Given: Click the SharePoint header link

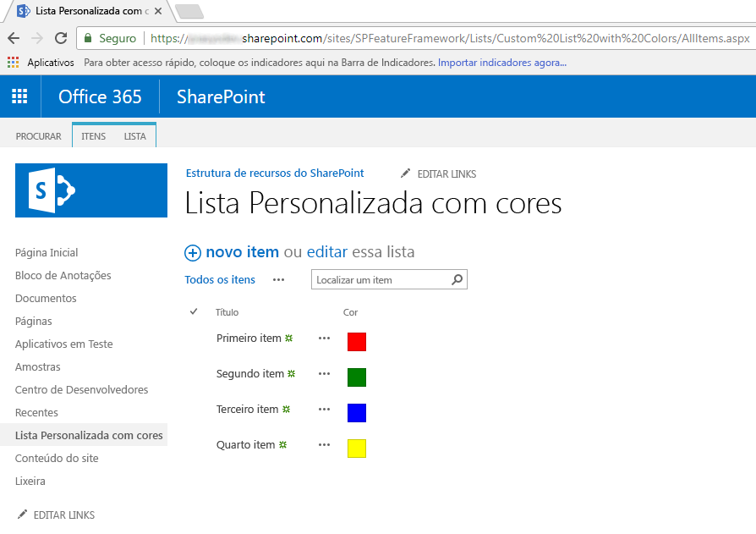Looking at the screenshot, I should click(x=221, y=97).
